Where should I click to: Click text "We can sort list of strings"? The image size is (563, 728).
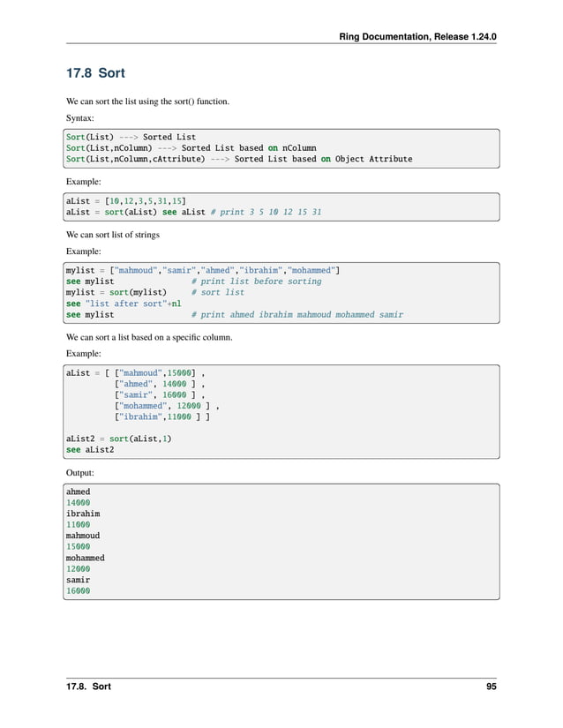point(113,235)
